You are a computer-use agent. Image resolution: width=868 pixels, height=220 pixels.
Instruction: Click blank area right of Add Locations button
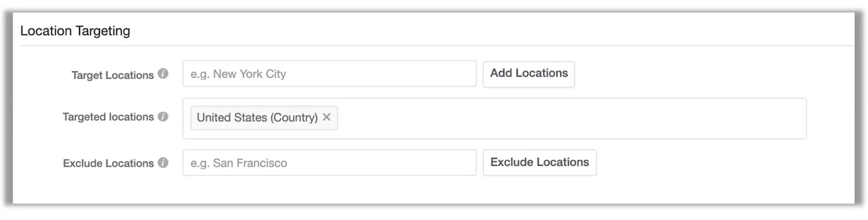pyautogui.click(x=697, y=74)
